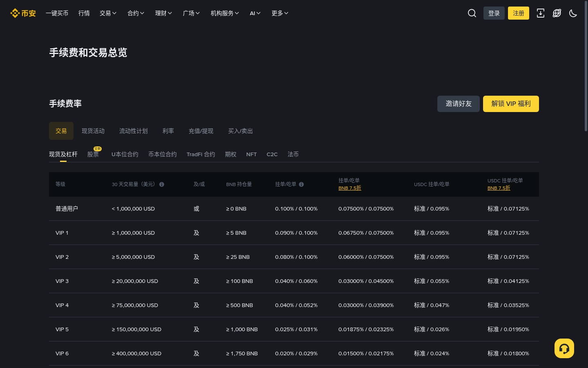Switch to the 利率 tab
Viewport: 588px width, 368px height.
coord(168,131)
